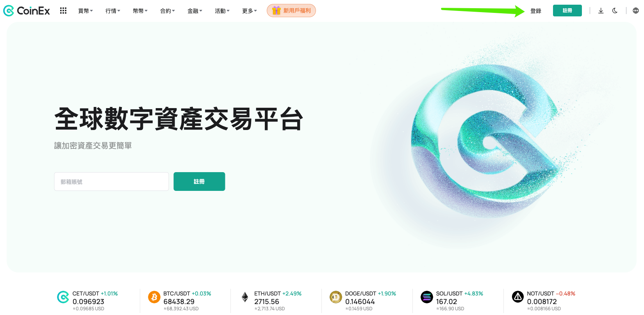Select the Ethereum ETH/USDT icon

pyautogui.click(x=245, y=297)
